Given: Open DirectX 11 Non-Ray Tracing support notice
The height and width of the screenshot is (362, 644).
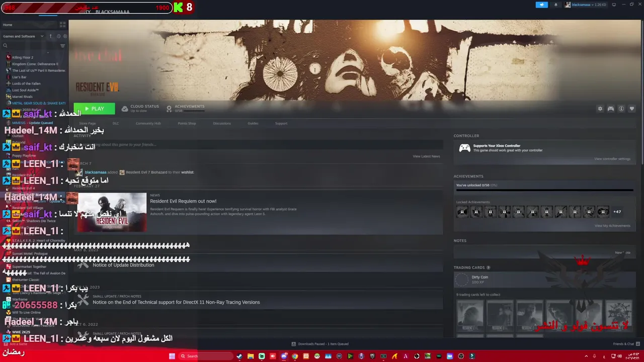Looking at the screenshot, I should (176, 302).
